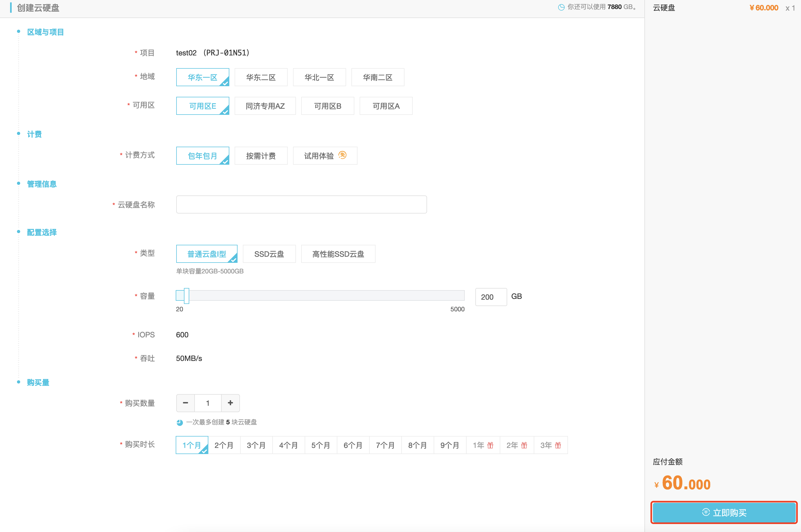Viewport: 801px width, 532px height.
Task: Choose 2个月 purchase duration
Action: pos(224,445)
